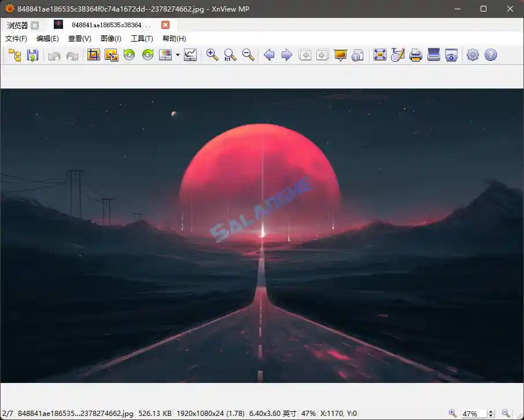Open the screen capture tool
The height and width of the screenshot is (420, 524).
click(451, 55)
